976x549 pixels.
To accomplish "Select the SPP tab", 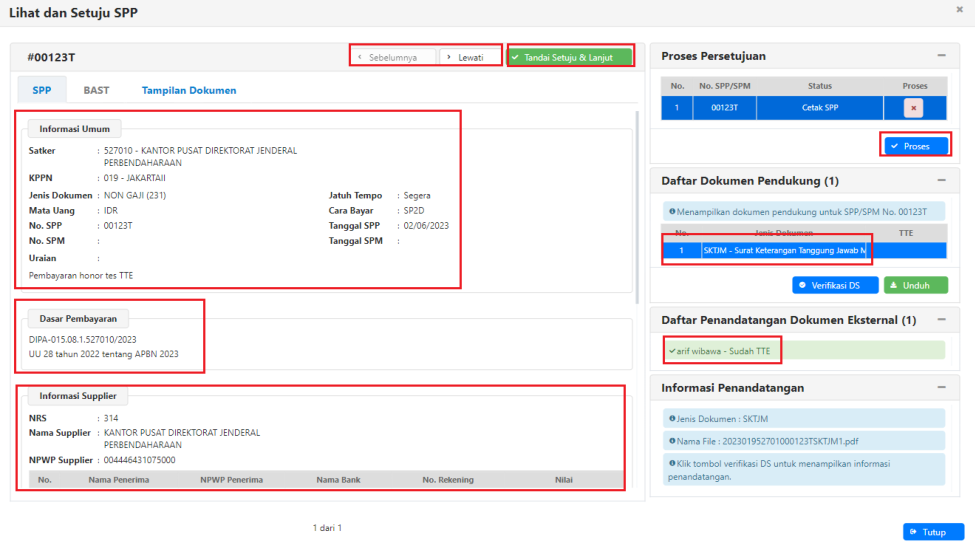I will [42, 90].
